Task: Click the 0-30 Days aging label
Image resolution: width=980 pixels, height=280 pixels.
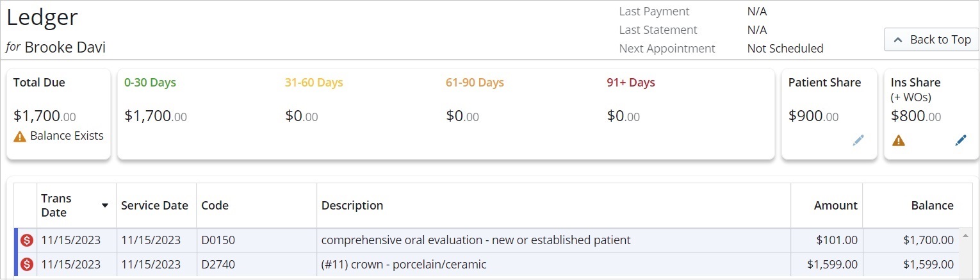Action: pyautogui.click(x=150, y=83)
